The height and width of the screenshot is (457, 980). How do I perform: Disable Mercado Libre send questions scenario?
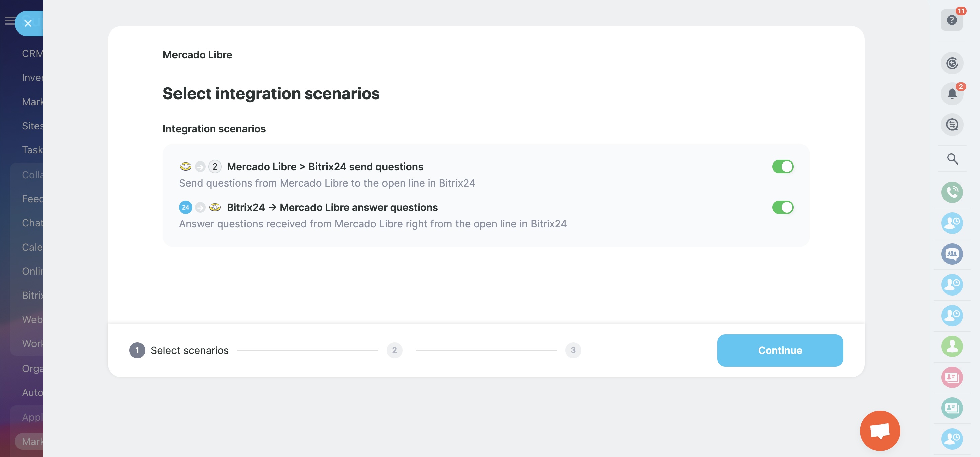782,167
